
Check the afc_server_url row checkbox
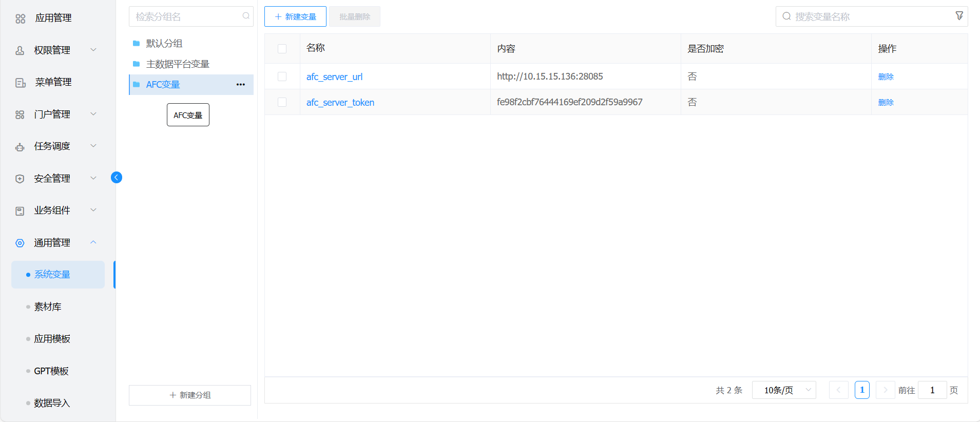click(282, 76)
